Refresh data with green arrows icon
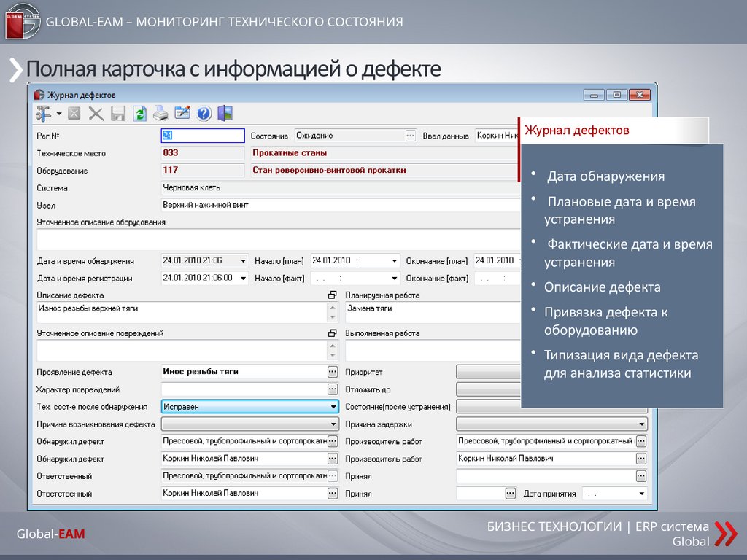 click(139, 114)
